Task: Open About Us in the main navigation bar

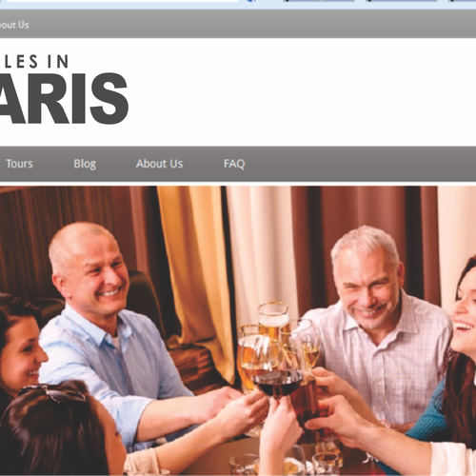Action: [x=160, y=164]
